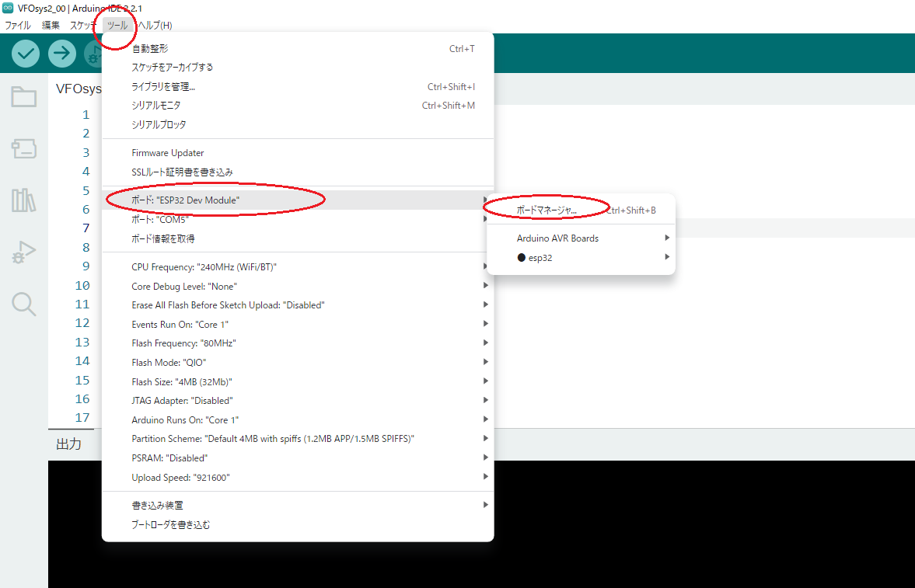The width and height of the screenshot is (915, 588).
Task: Select ボード情報を取得 menu entry
Action: (298, 238)
